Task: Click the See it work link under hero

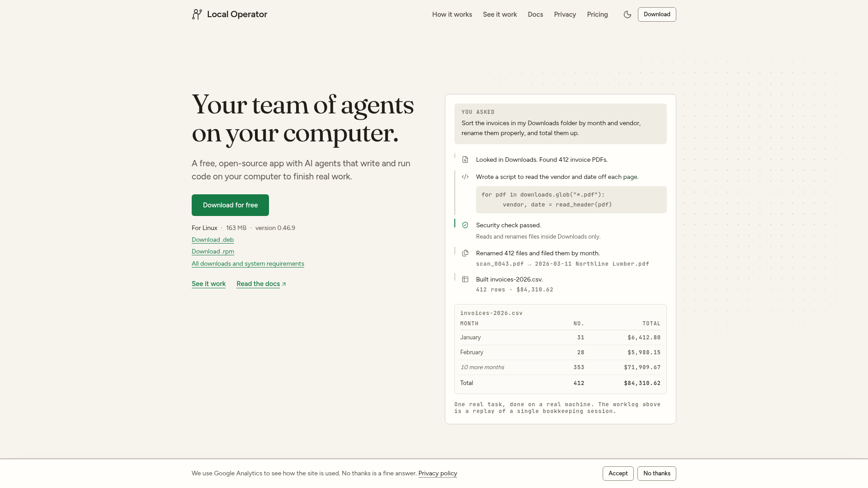Action: (208, 284)
